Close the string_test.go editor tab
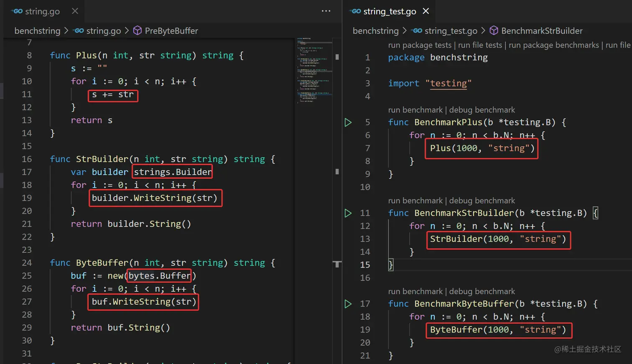The width and height of the screenshot is (632, 364). [x=426, y=11]
